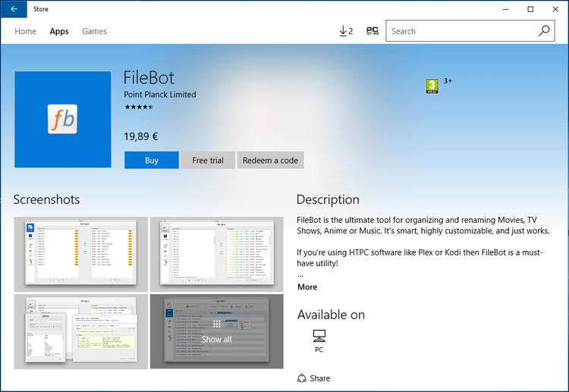Image resolution: width=569 pixels, height=392 pixels.
Task: Click the FileBot fb app logo
Action: click(x=63, y=119)
